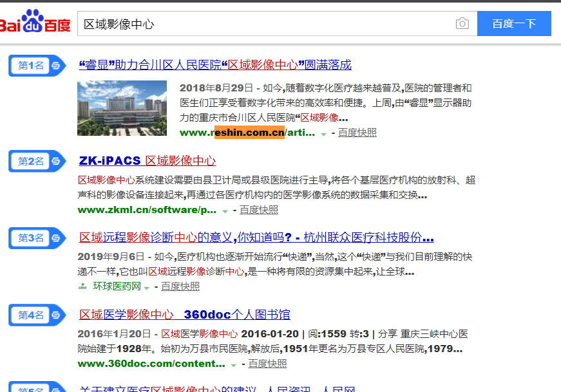The width and height of the screenshot is (561, 392).
Task: Open 百度快照 for the 360doc.com result
Action: (x=268, y=364)
